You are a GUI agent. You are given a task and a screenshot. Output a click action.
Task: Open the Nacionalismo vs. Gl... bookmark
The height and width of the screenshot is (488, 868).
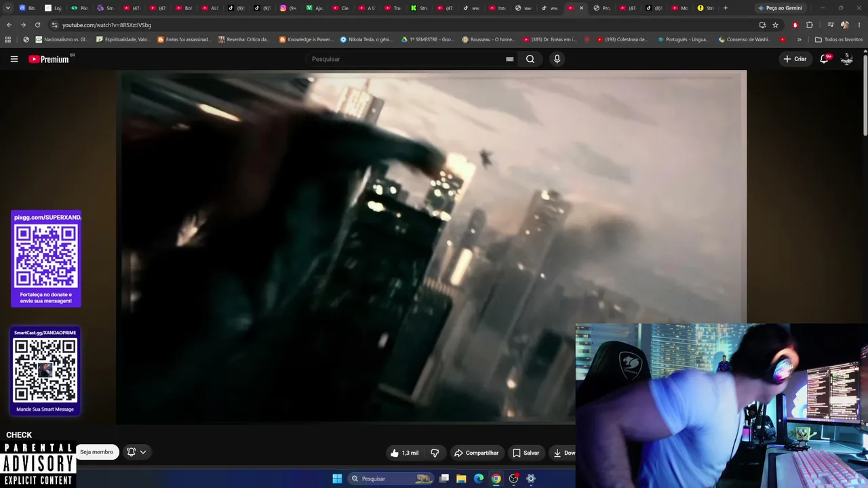point(61,39)
